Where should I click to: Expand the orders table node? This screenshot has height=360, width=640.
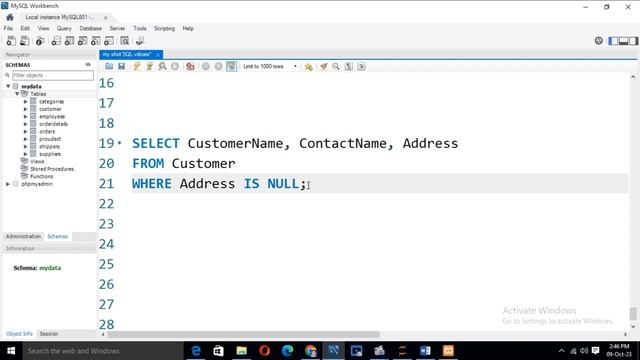25,131
